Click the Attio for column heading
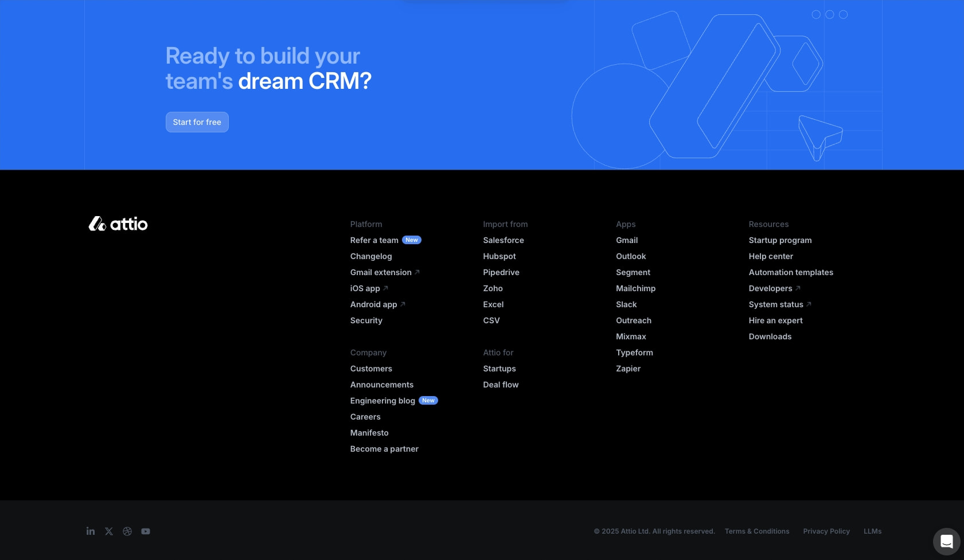Screen dimensions: 964x560 click(x=498, y=353)
